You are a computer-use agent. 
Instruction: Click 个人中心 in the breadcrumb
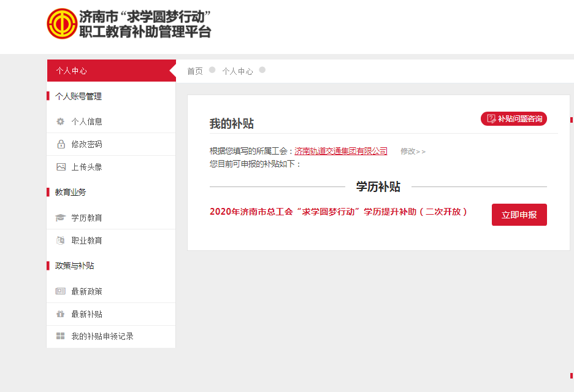point(237,71)
